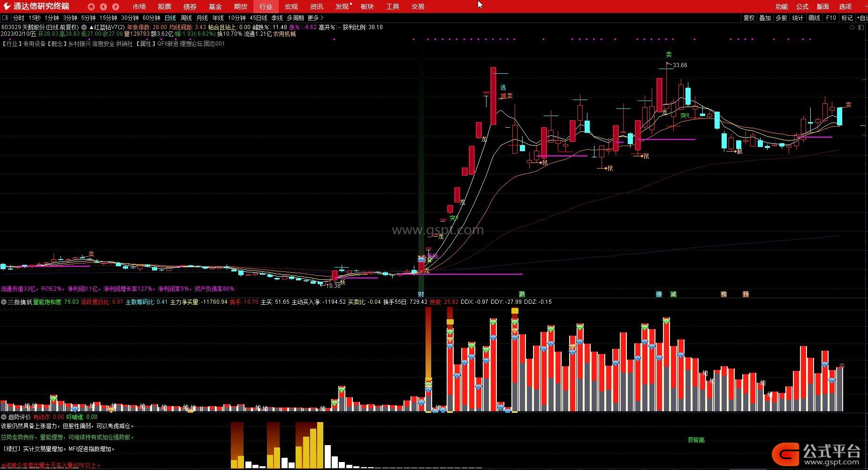Open the 版面 menu

(x=823, y=7)
